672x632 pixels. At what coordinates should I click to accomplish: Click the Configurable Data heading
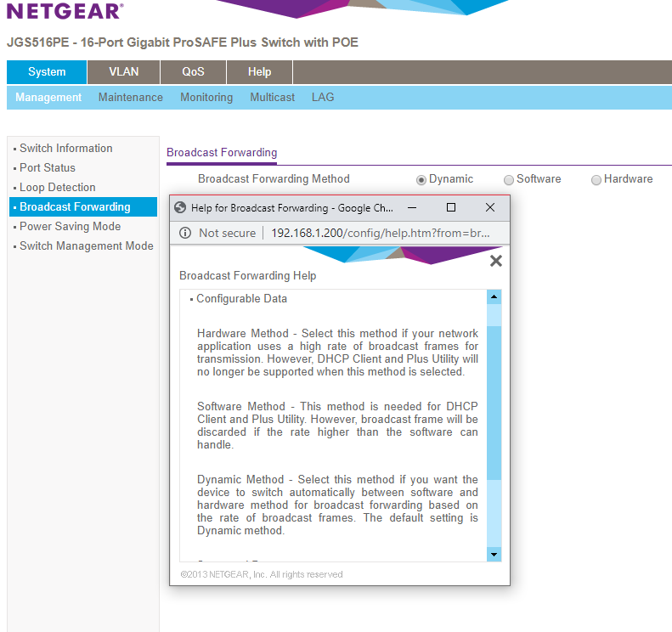click(242, 299)
